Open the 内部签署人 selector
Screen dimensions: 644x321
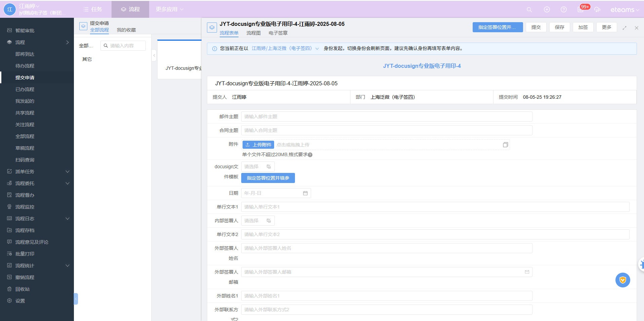coord(258,221)
